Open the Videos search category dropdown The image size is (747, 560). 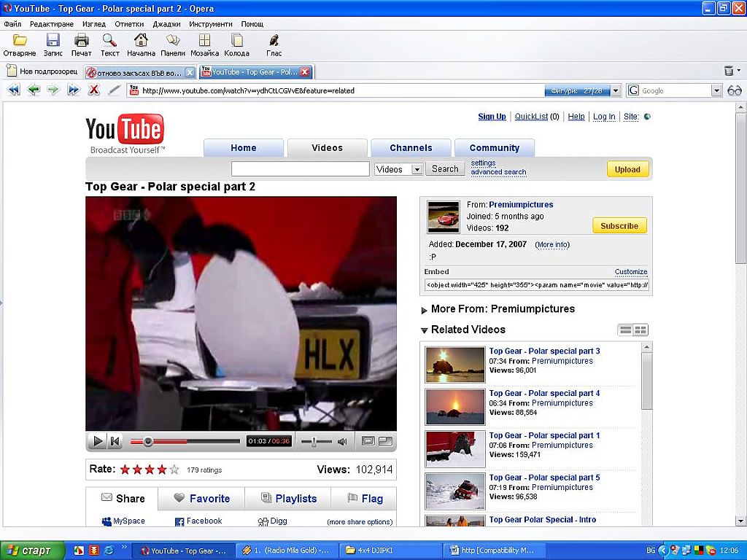pyautogui.click(x=417, y=169)
